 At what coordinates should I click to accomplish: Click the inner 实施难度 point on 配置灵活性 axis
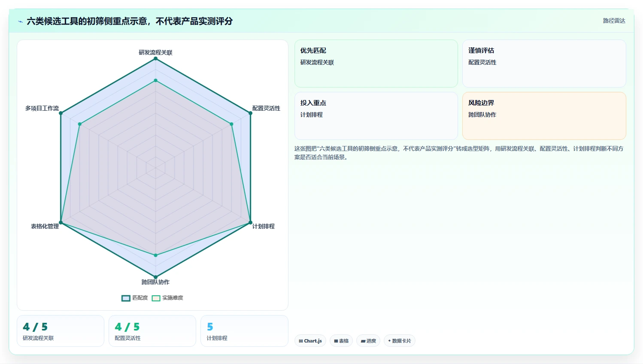click(232, 124)
